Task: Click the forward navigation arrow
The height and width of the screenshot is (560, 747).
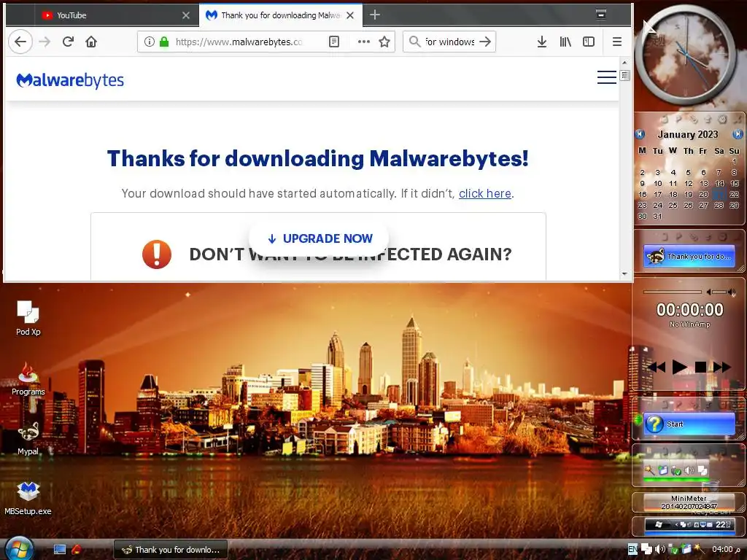Action: [x=44, y=42]
